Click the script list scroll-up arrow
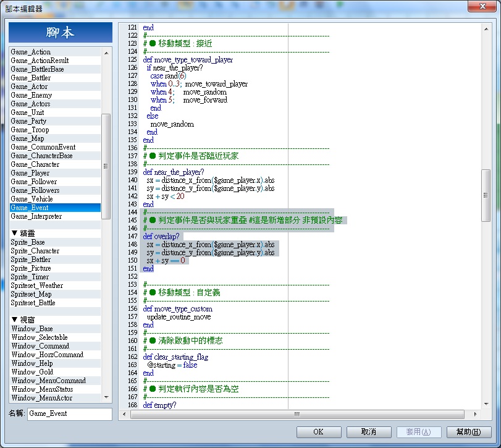501x448 pixels. click(106, 53)
